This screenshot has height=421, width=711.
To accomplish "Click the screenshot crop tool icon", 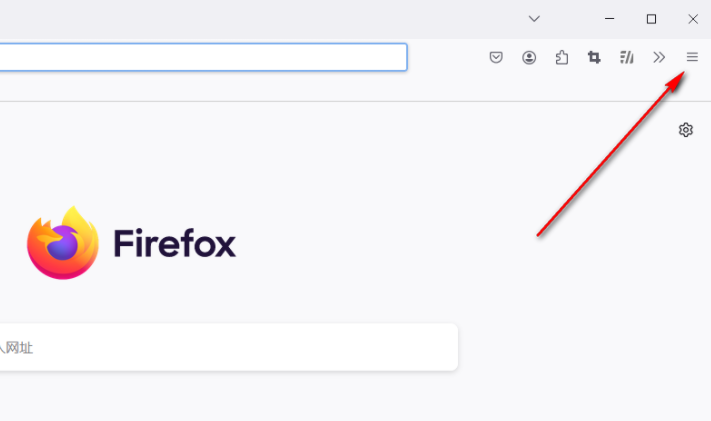I will pyautogui.click(x=594, y=57).
